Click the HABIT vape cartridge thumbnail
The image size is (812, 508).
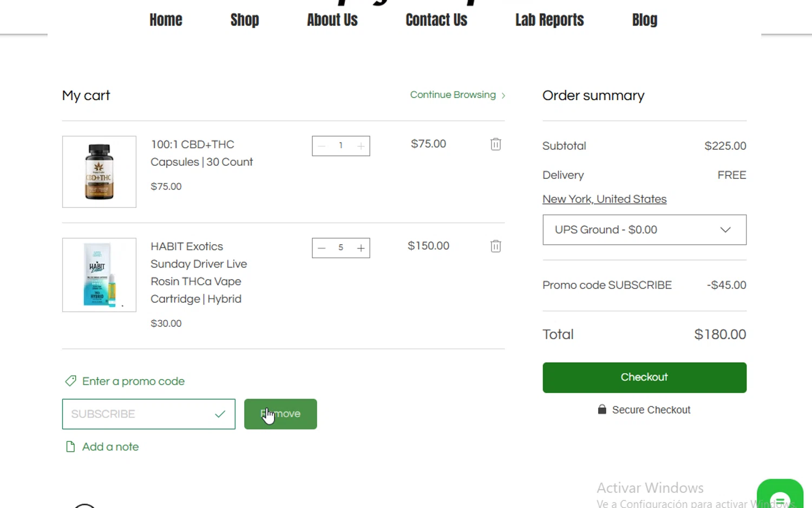(x=99, y=275)
